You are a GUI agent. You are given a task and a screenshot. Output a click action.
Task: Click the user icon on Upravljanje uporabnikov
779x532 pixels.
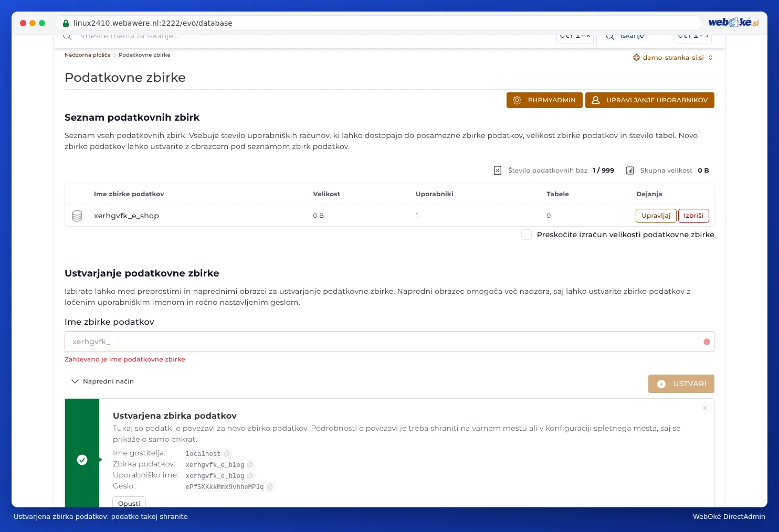click(596, 100)
